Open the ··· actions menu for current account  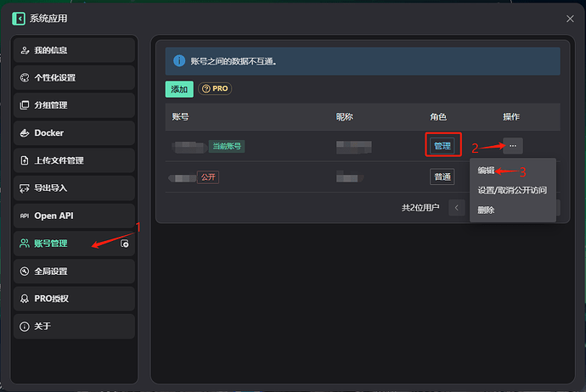pyautogui.click(x=513, y=146)
